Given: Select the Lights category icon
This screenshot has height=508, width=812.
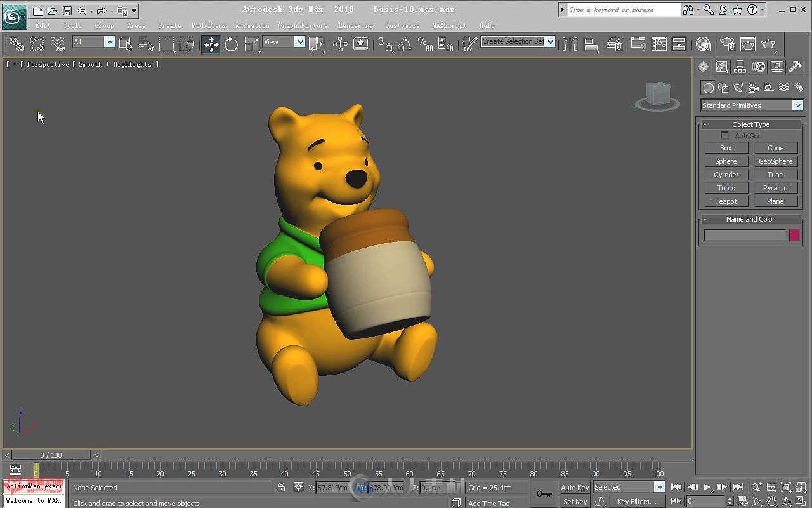Looking at the screenshot, I should [738, 88].
